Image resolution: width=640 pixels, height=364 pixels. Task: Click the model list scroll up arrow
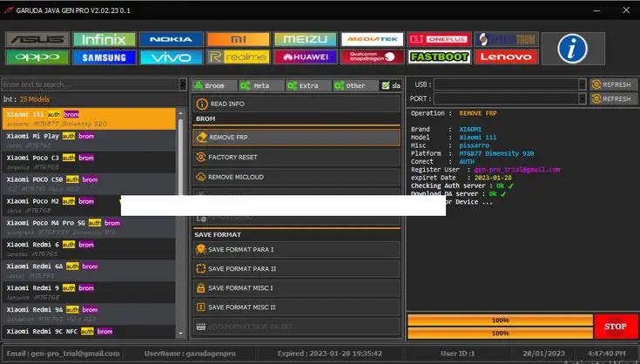pos(181,113)
